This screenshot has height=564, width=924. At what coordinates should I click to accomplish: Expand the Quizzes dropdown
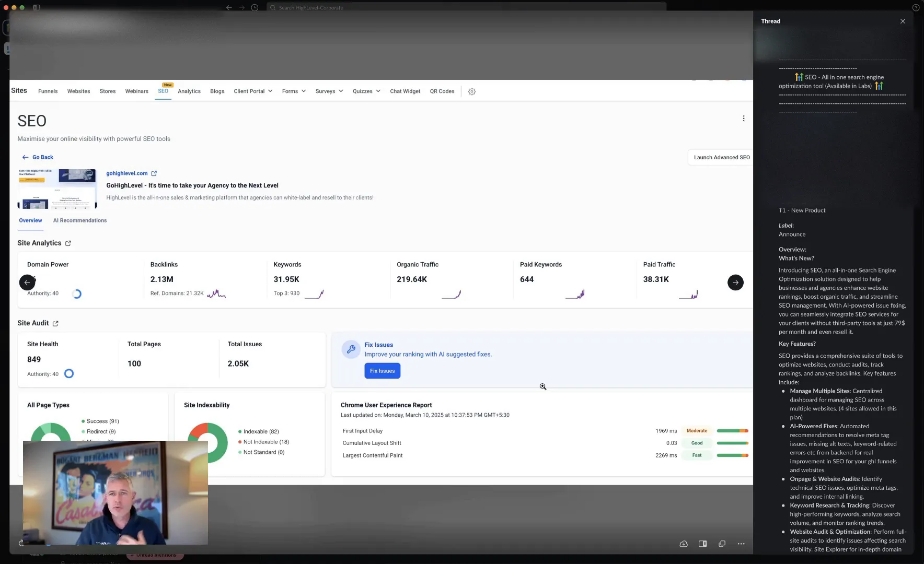click(366, 91)
